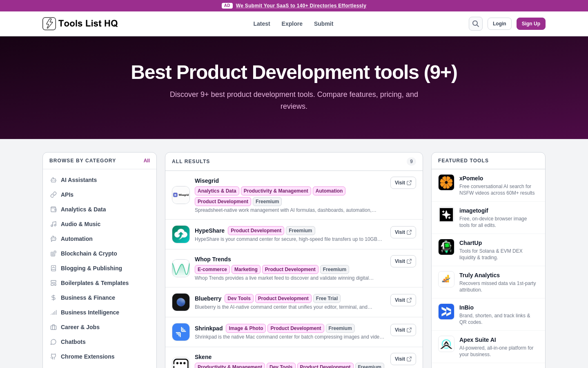Open the Skene title link
This screenshot has width=588, height=368.
point(203,357)
